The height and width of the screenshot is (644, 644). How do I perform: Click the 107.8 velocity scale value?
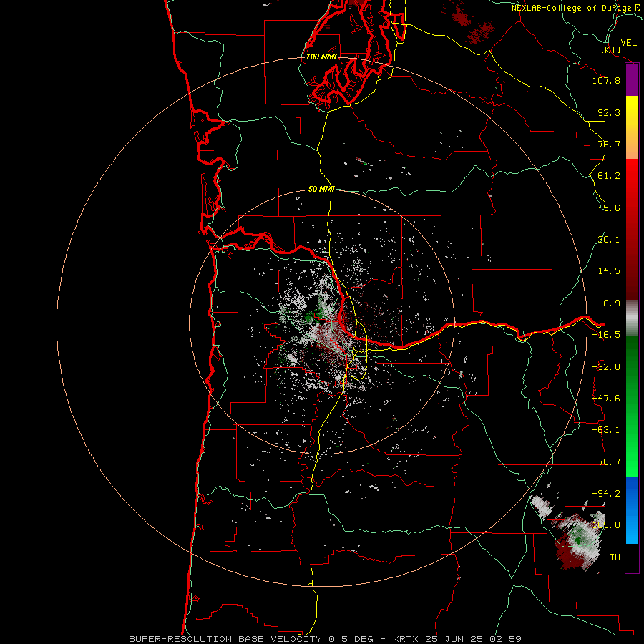click(x=606, y=80)
